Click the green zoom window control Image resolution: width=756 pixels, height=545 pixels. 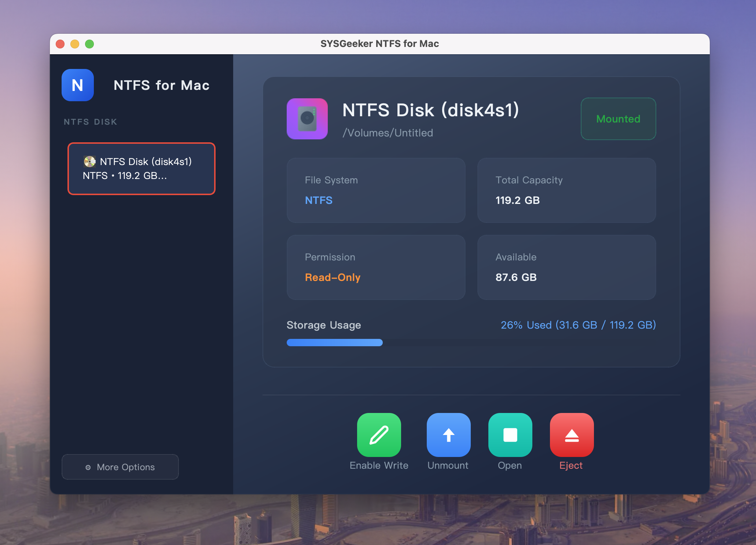tap(89, 43)
